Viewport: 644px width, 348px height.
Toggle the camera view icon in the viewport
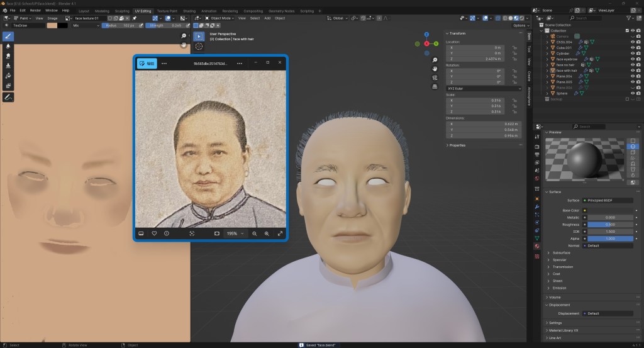[x=435, y=77]
